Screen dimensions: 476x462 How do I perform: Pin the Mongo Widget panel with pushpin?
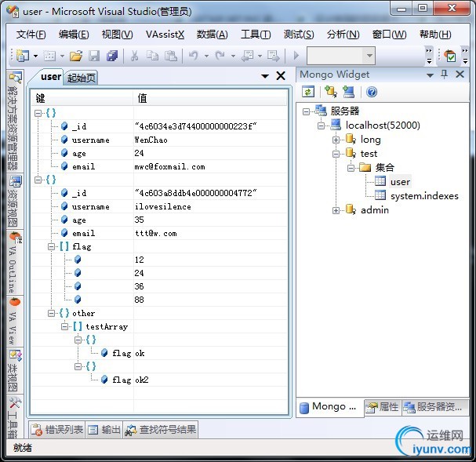(x=444, y=74)
